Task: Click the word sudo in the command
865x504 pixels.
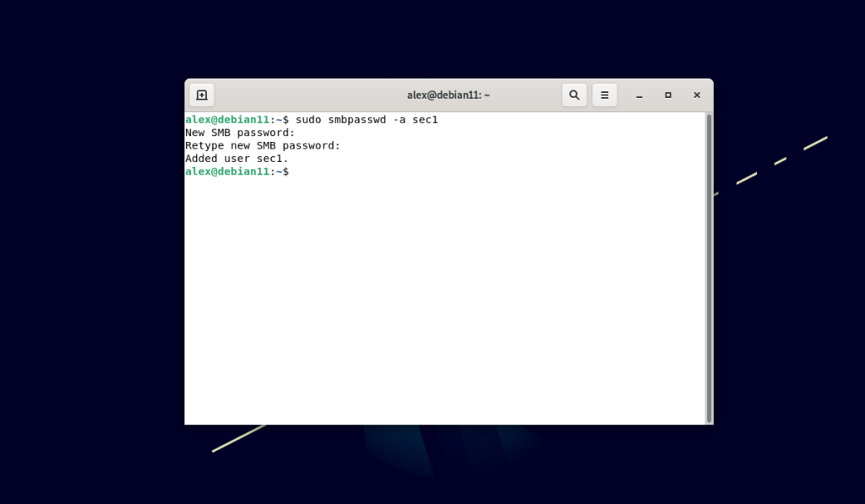Action: [x=308, y=120]
